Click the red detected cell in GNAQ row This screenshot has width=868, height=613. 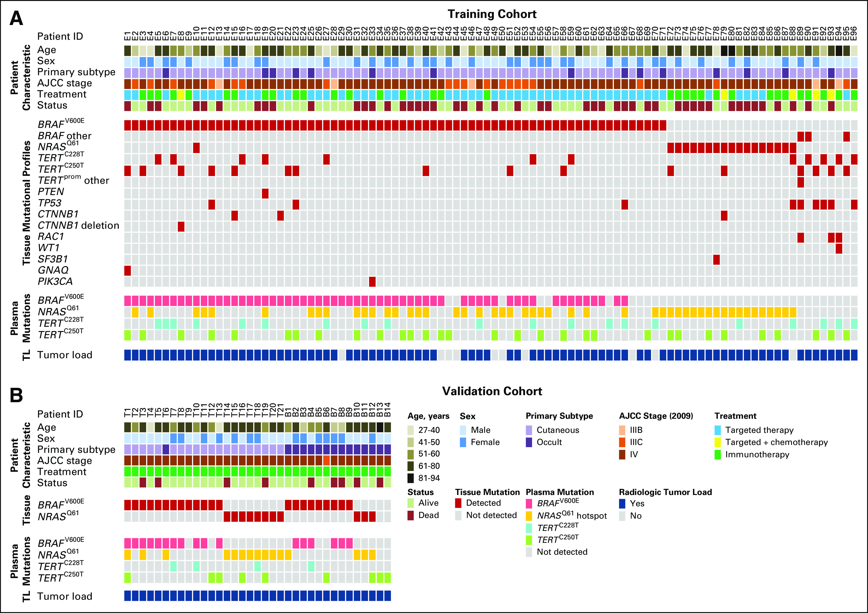tap(127, 270)
